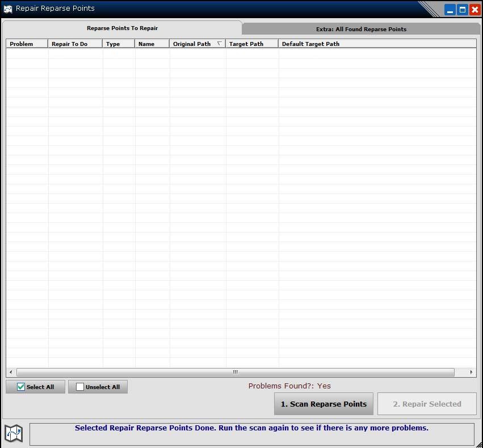Click the horizontal scrollbar thumb
Screen dimensions: 483x448
(236, 372)
